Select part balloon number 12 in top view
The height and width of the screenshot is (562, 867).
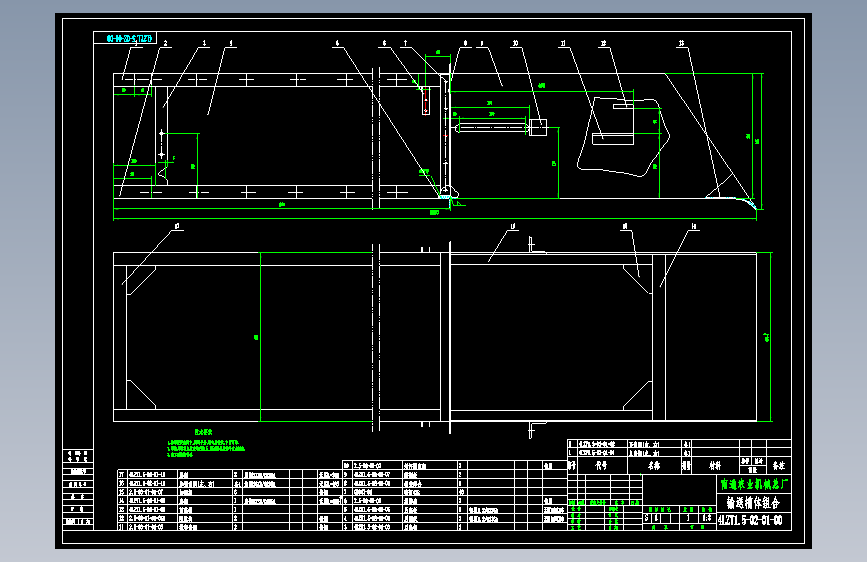pyautogui.click(x=603, y=43)
